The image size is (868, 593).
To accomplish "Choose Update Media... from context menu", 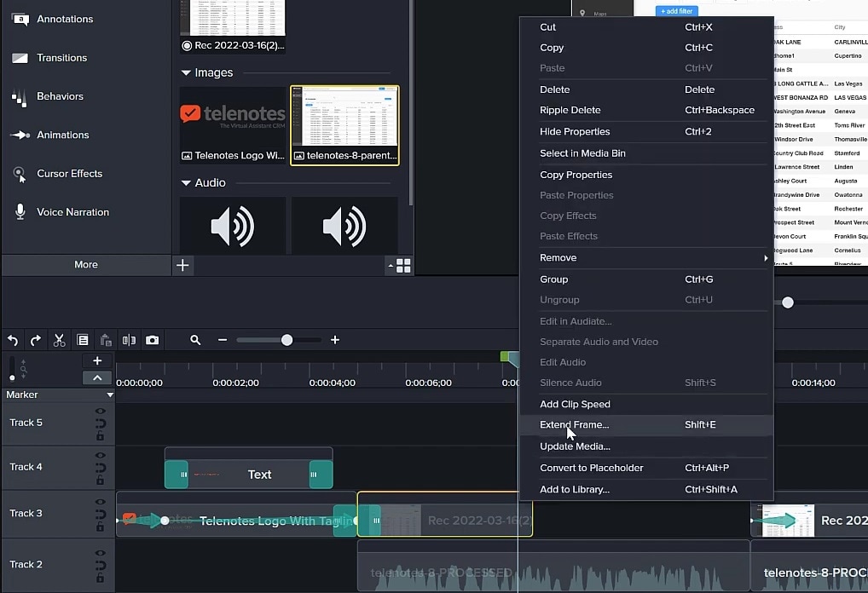I will [x=645, y=446].
